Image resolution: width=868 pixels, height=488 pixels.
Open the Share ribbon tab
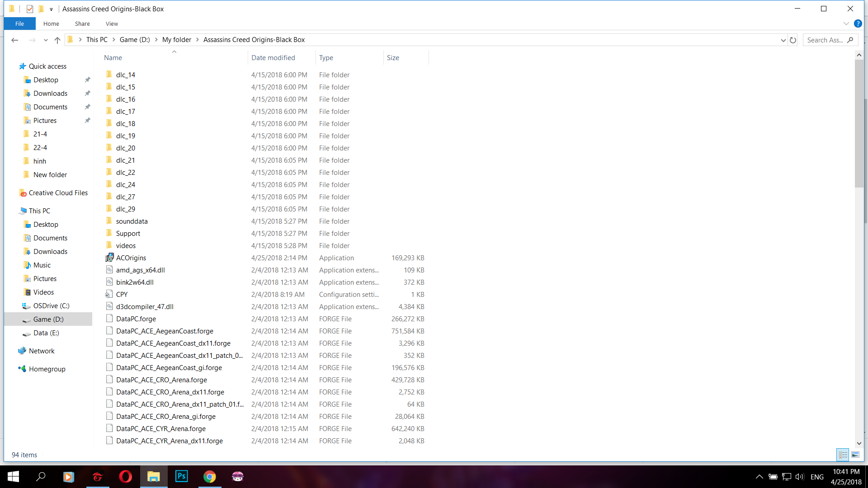tap(82, 23)
